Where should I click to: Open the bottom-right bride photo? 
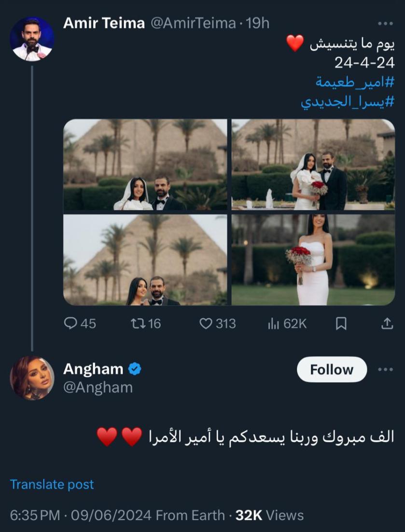click(x=313, y=259)
